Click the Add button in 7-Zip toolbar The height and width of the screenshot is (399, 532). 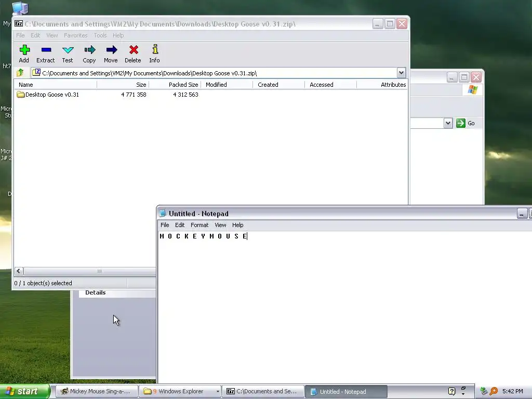click(24, 54)
